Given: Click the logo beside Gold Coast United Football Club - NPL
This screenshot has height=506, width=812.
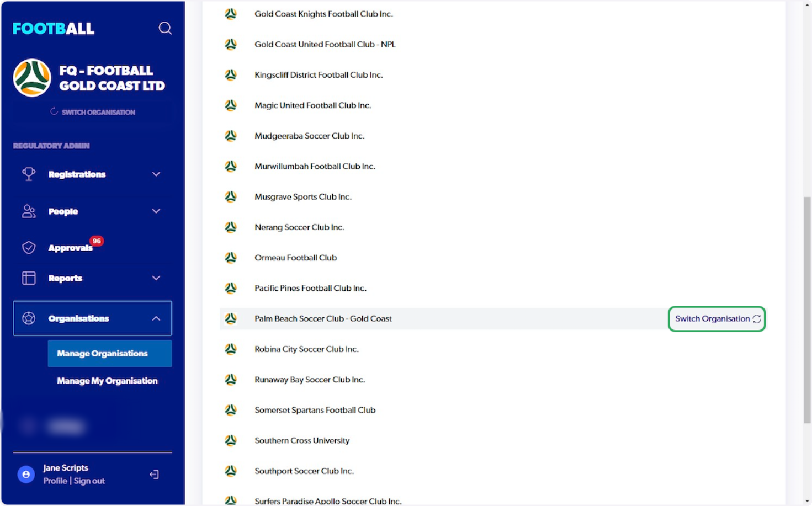Looking at the screenshot, I should (231, 44).
